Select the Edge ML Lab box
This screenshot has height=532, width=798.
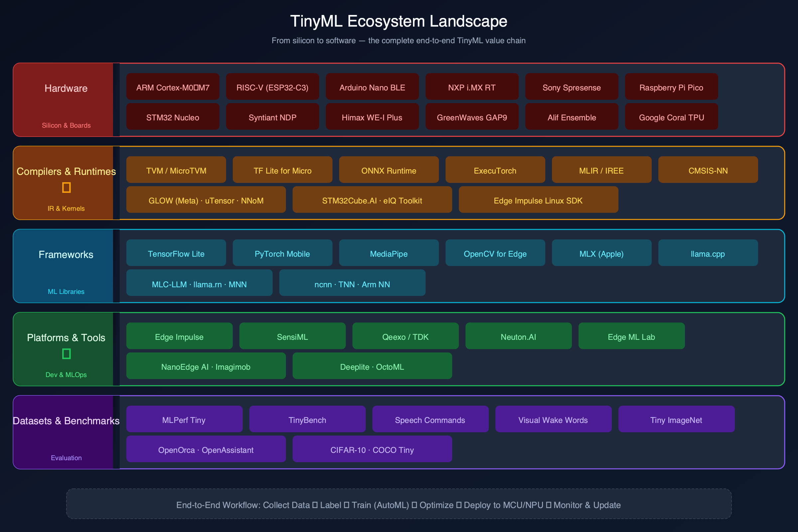coord(632,336)
